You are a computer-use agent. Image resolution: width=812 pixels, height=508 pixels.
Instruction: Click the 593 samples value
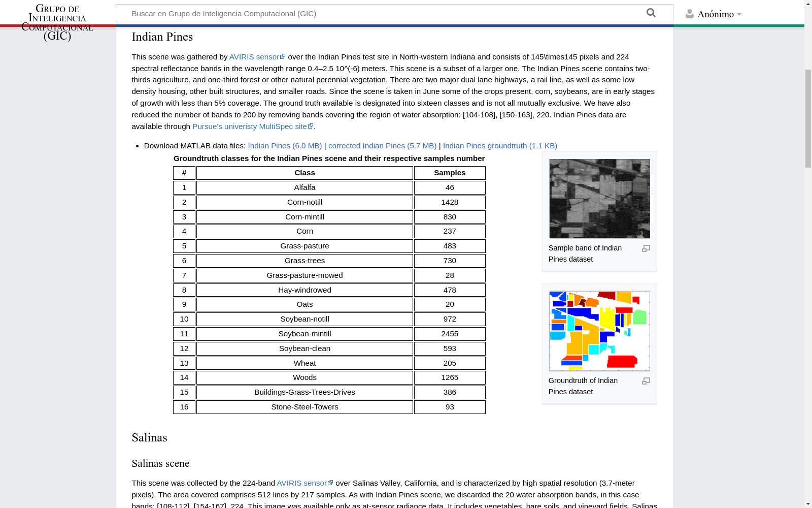coord(450,349)
